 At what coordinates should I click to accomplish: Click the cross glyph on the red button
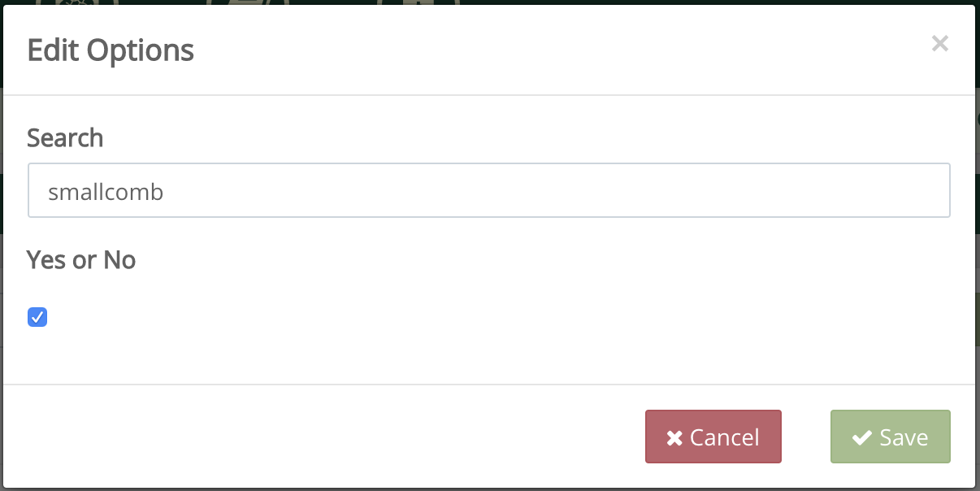(674, 437)
